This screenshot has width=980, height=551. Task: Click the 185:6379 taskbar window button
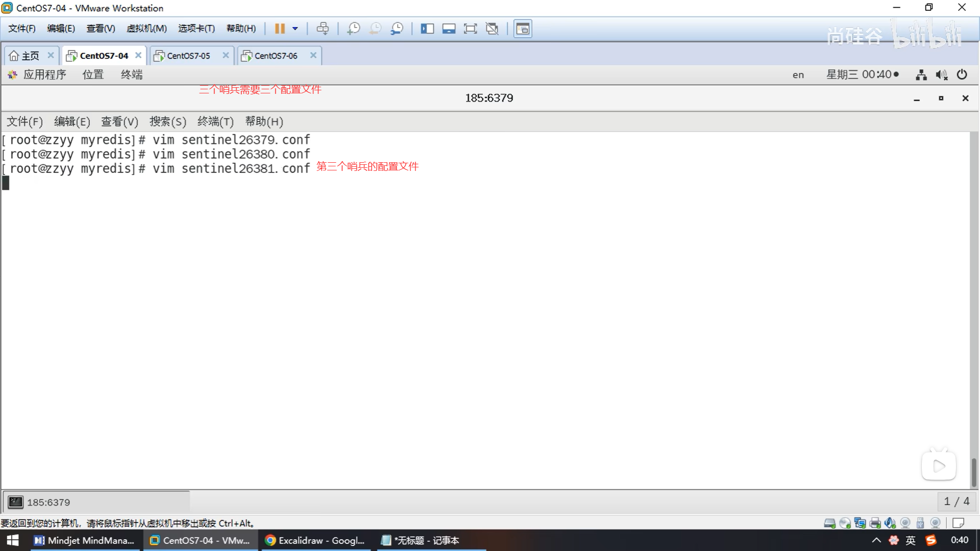click(x=48, y=502)
